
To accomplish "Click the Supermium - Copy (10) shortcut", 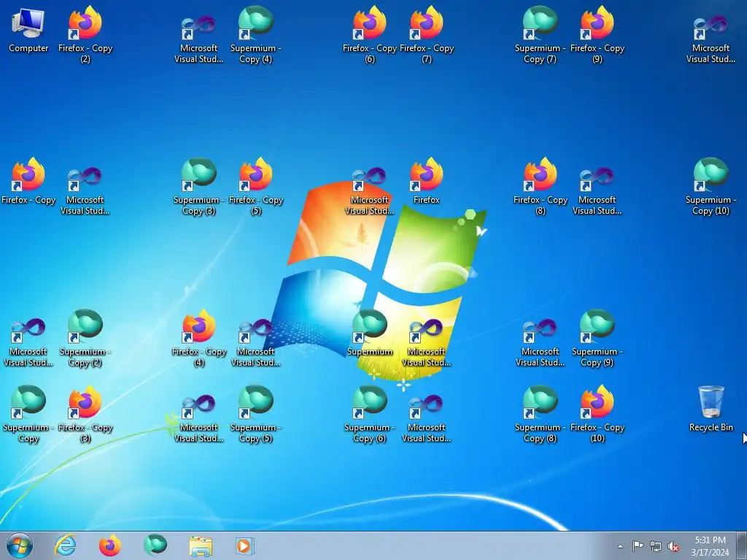I will point(711,187).
